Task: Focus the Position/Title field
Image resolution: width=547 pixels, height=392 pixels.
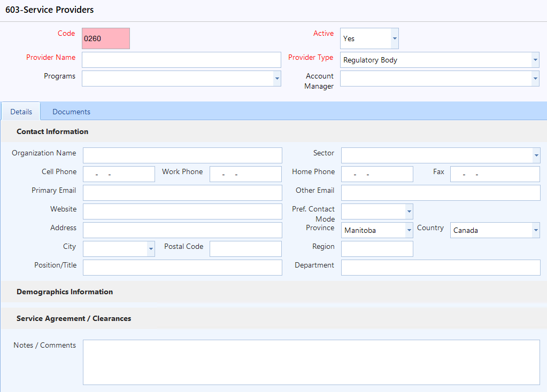Action: click(x=182, y=268)
